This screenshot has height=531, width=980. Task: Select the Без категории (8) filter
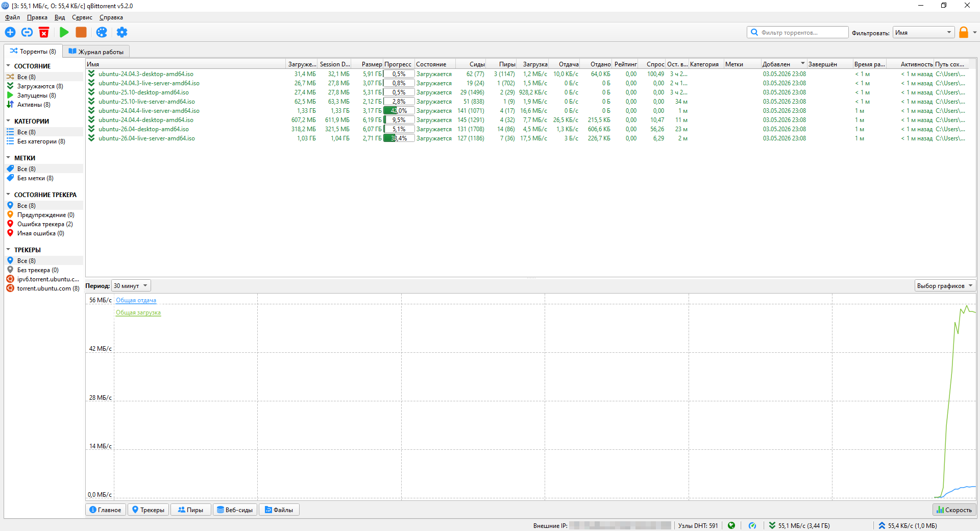[43, 141]
